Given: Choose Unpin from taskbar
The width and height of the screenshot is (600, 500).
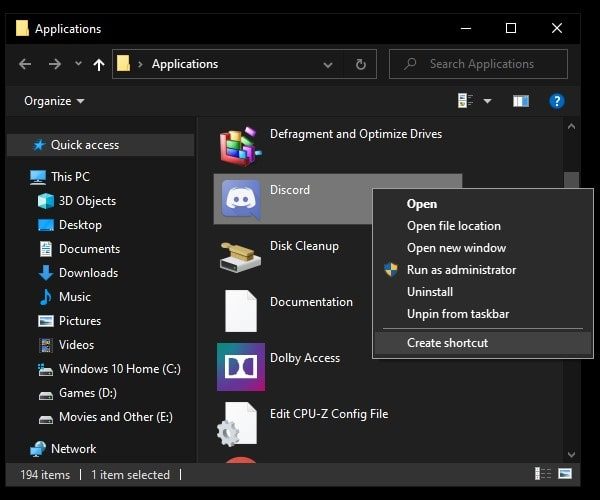Looking at the screenshot, I should [483, 314].
